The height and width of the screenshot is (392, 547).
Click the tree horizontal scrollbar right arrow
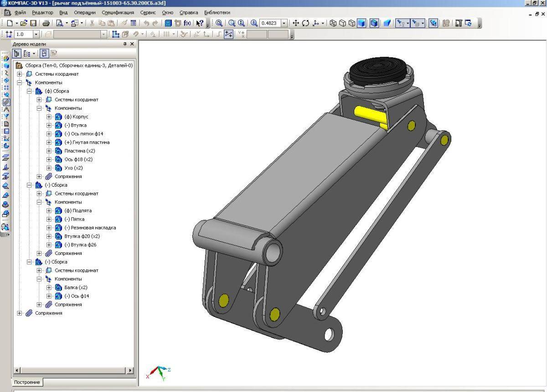click(x=131, y=370)
